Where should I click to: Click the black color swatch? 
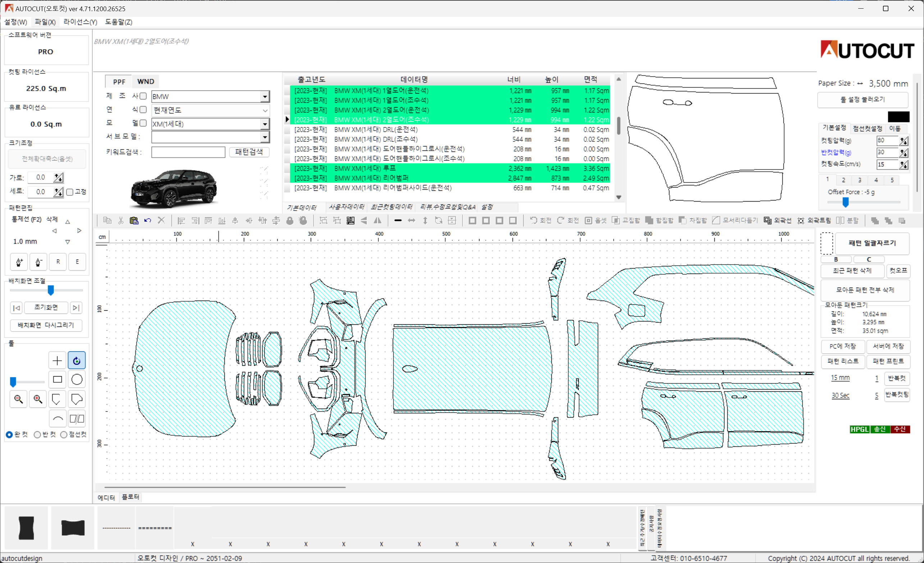[898, 117]
